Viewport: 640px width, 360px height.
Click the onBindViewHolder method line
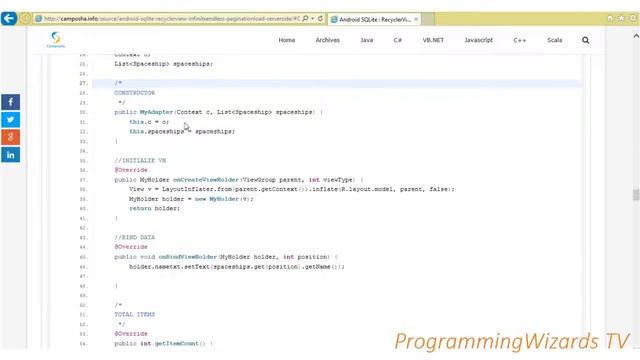pyautogui.click(x=226, y=257)
